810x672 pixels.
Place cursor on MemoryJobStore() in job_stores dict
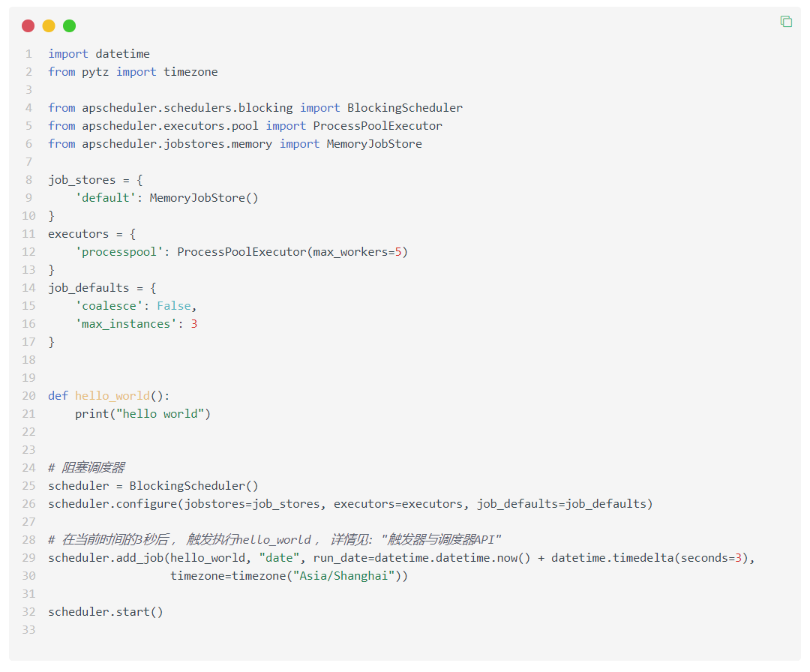(x=203, y=198)
